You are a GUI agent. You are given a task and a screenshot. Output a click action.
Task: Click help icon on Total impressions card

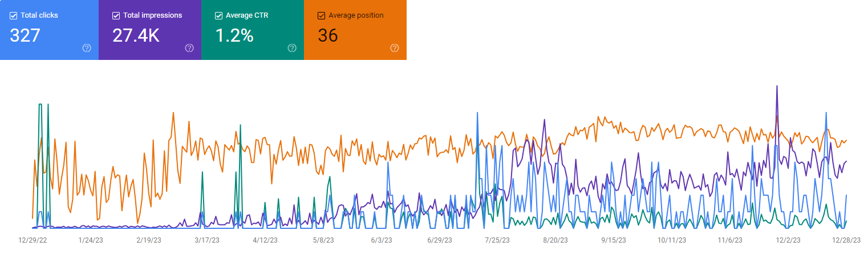(189, 48)
